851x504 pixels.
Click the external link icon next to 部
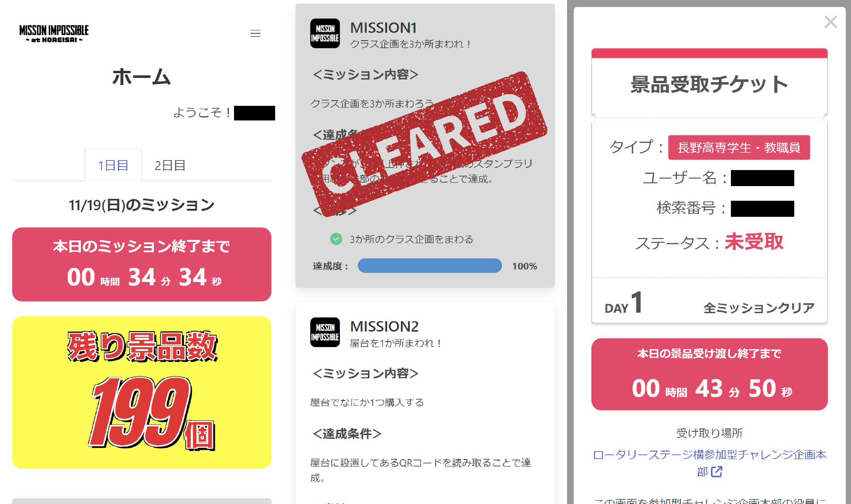pyautogui.click(x=717, y=471)
